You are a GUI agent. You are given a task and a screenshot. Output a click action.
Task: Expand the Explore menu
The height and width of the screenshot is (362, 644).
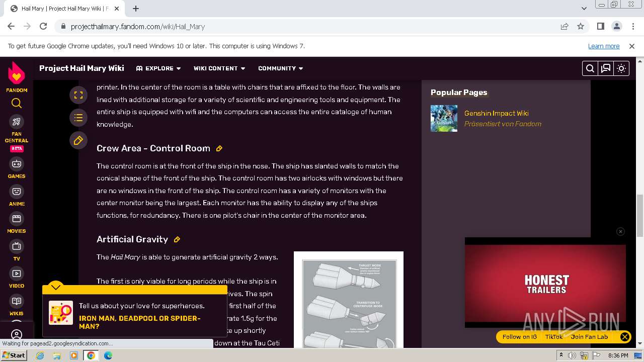(x=158, y=68)
